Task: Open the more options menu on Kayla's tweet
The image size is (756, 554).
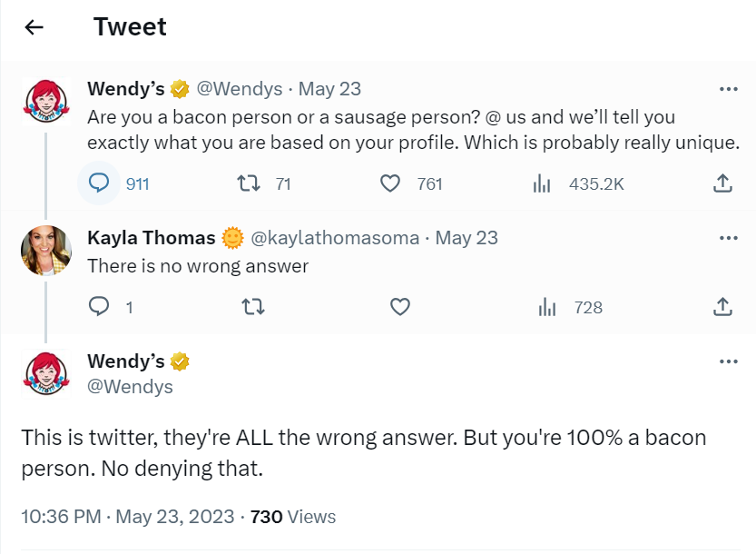Action: (x=727, y=237)
